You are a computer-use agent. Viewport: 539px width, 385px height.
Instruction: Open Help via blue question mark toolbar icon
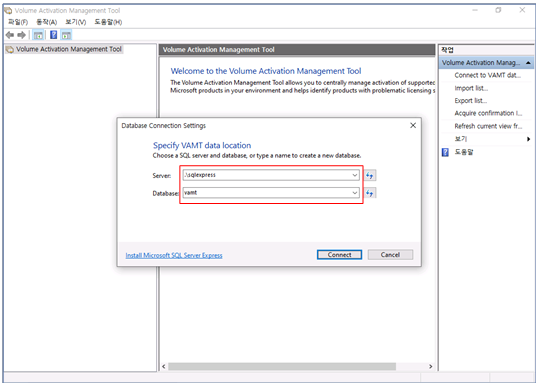tap(54, 35)
